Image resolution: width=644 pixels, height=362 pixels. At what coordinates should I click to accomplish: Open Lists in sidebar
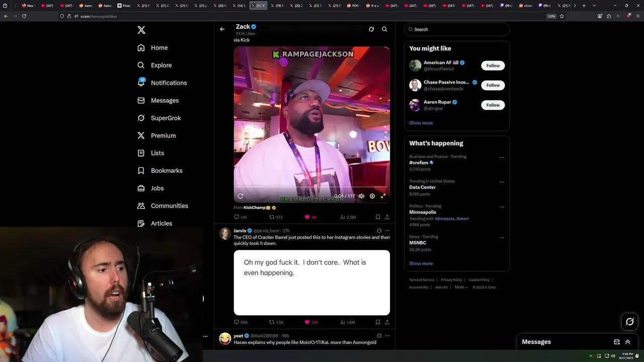pyautogui.click(x=150, y=153)
